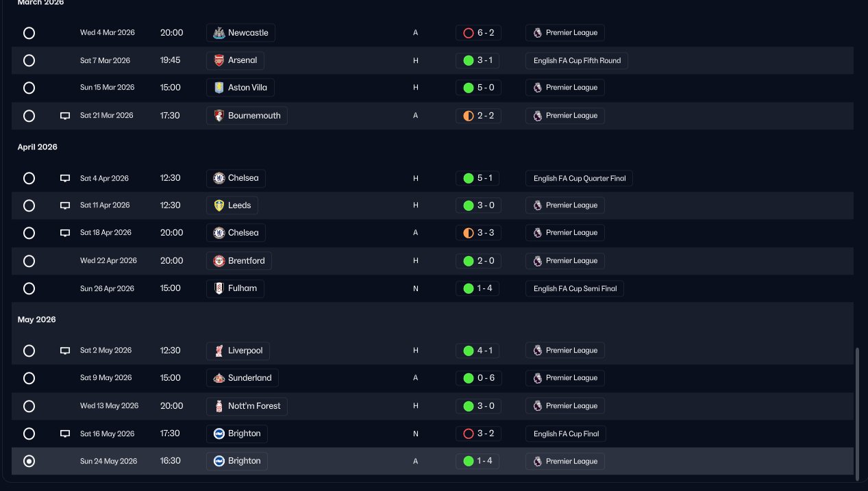Click the TV icon on FA Cup Final row
The height and width of the screenshot is (491, 868).
65,433
